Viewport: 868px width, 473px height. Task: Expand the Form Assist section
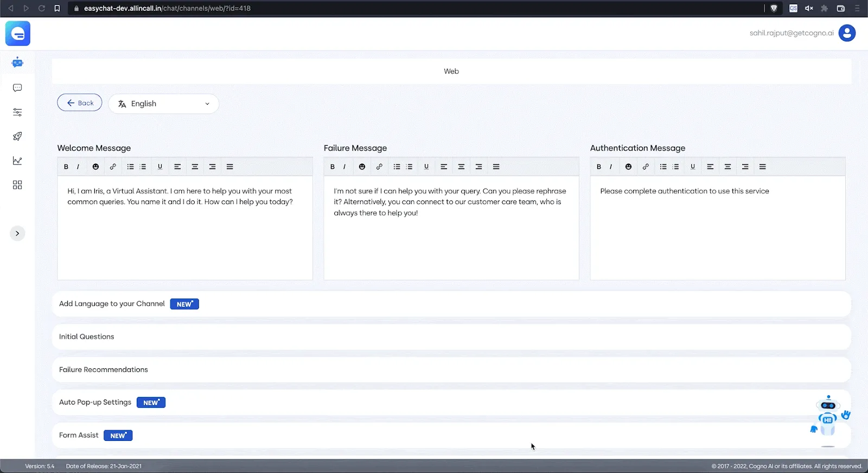(451, 436)
